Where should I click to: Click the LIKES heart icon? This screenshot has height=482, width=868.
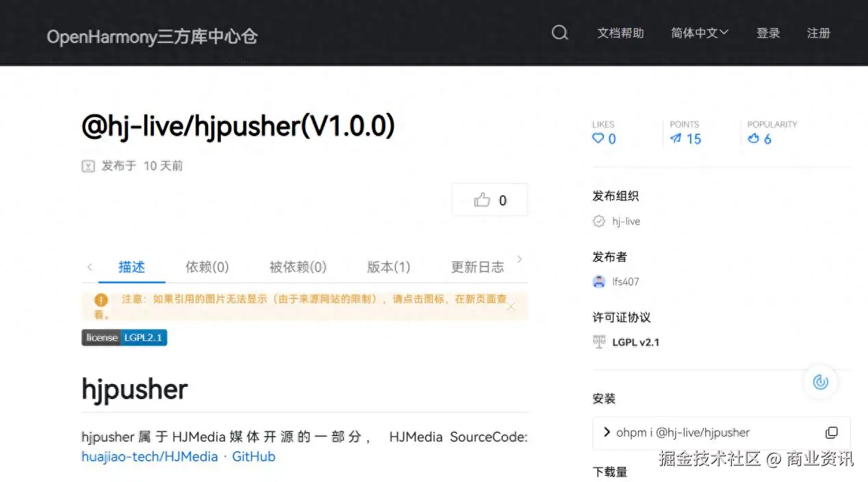click(x=598, y=138)
